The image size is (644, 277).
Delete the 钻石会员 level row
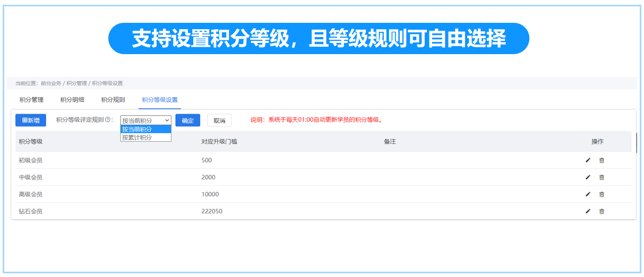pos(602,211)
